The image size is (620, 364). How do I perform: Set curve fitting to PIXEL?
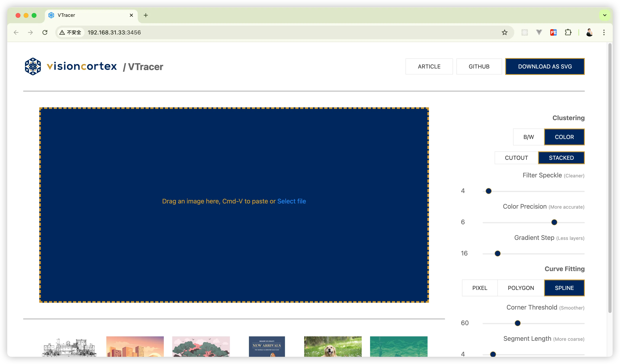click(x=480, y=288)
